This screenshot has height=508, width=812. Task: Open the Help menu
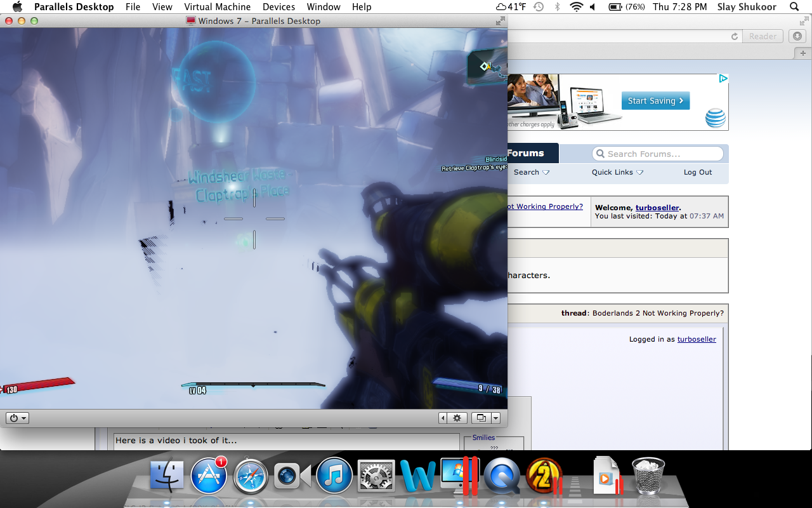tap(362, 7)
